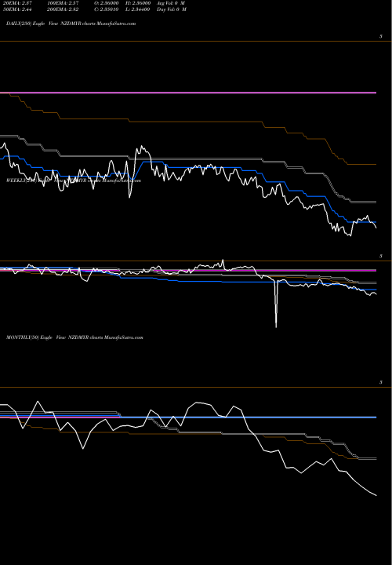Select the 200EMA value text
This screenshot has width=392, height=565.
63,9
